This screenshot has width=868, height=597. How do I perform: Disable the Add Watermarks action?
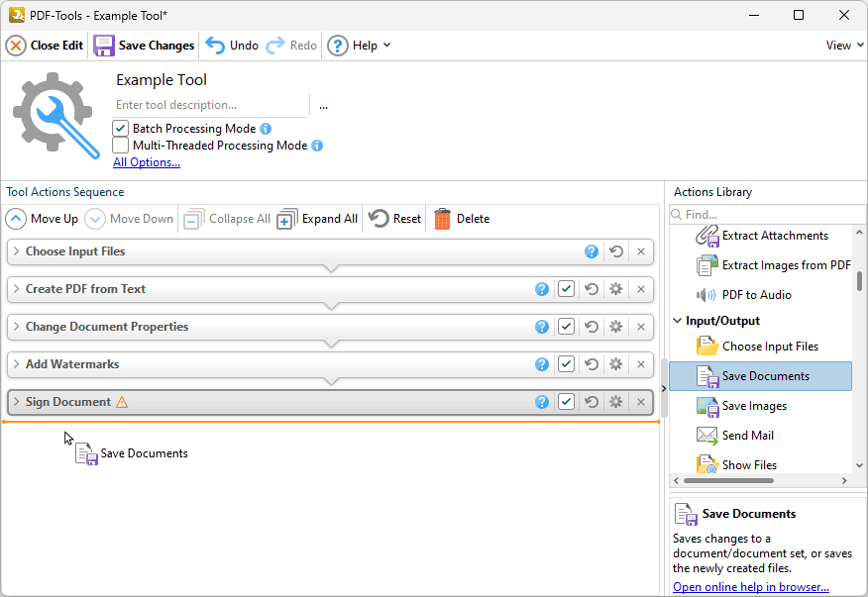tap(566, 364)
